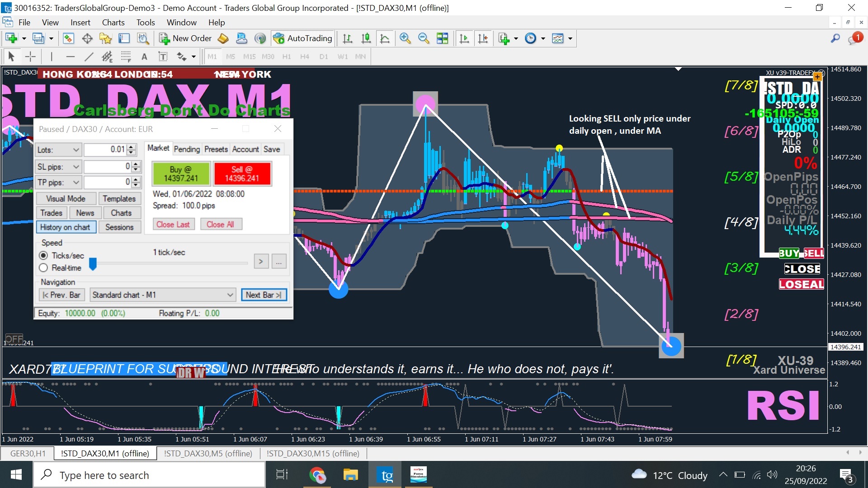Toggle AutoTrading in the toolbar
Viewport: 868px width, 488px height.
pos(303,38)
